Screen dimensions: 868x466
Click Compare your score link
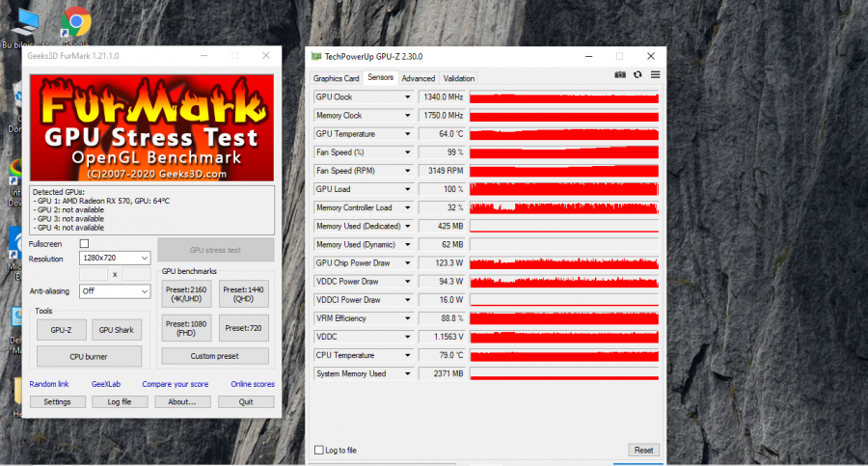pyautogui.click(x=175, y=384)
